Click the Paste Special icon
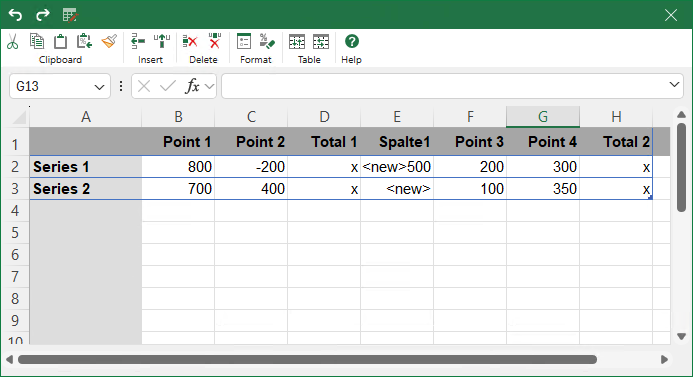The width and height of the screenshot is (693, 377). tap(84, 41)
